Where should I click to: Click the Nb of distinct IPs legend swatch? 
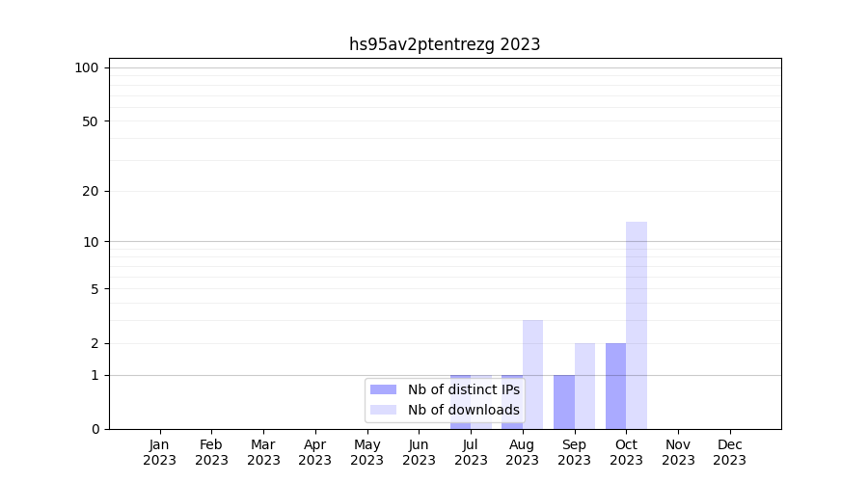pos(383,389)
